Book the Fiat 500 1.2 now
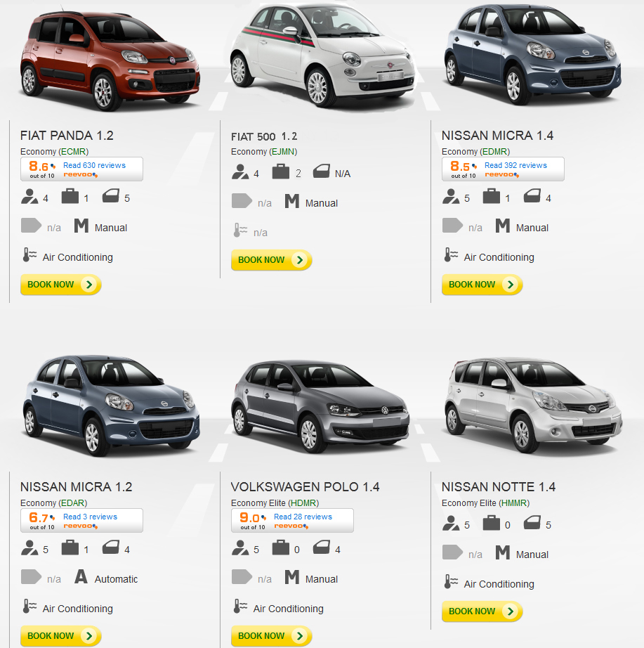 click(x=271, y=260)
